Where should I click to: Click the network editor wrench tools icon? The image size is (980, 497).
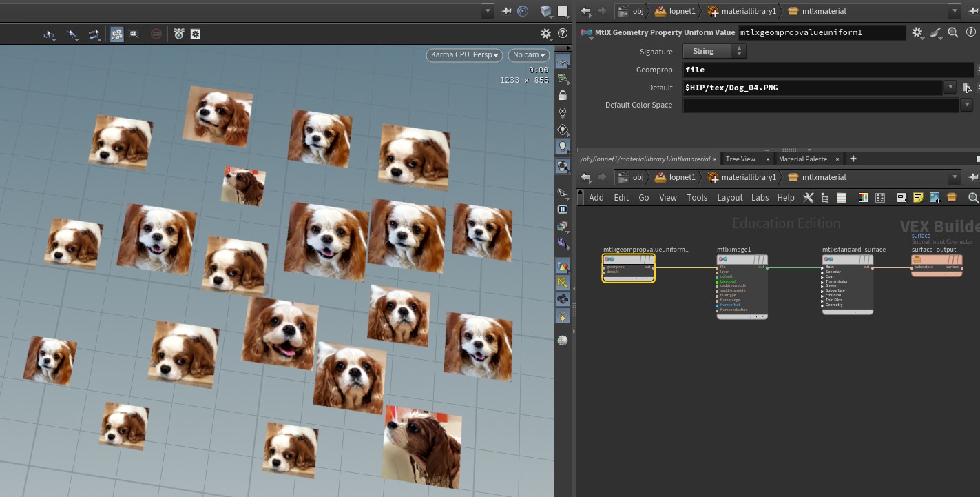coord(809,198)
